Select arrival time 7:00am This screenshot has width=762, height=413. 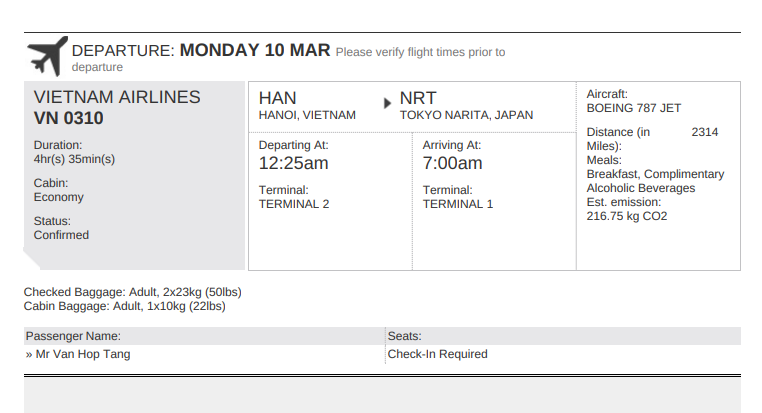click(x=452, y=163)
